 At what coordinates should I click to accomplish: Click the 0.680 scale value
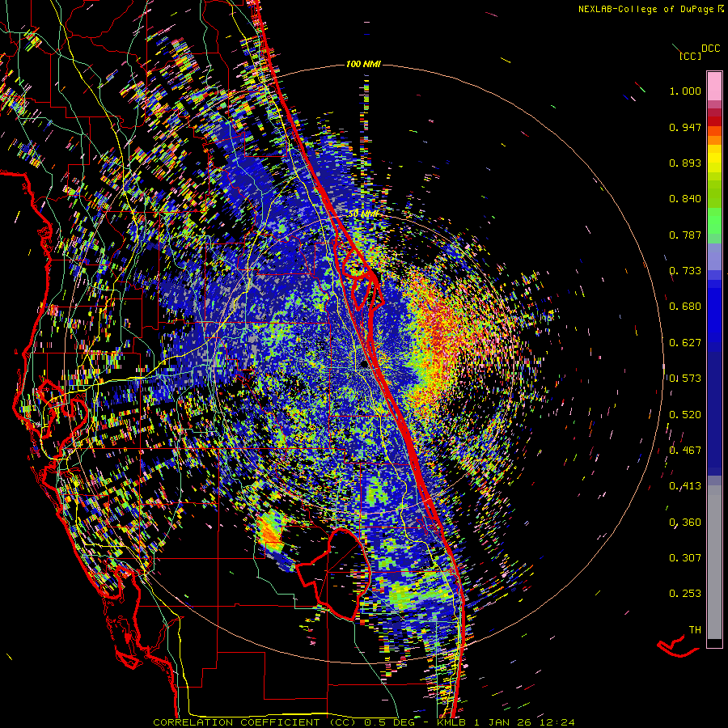685,307
